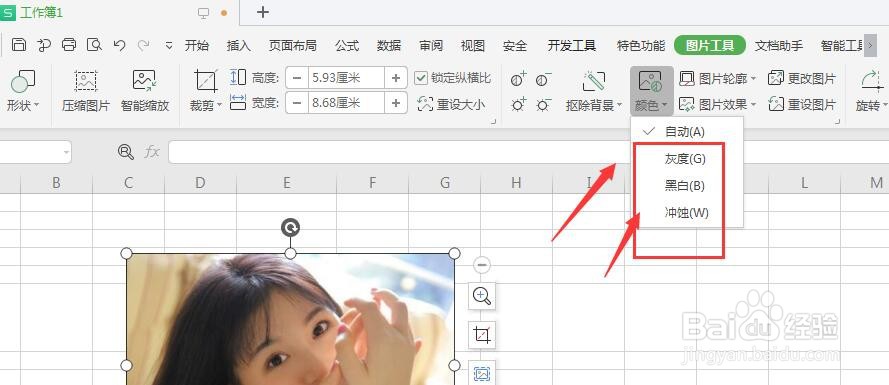Decrease picture contrast icon
889x385 pixels.
(x=543, y=79)
